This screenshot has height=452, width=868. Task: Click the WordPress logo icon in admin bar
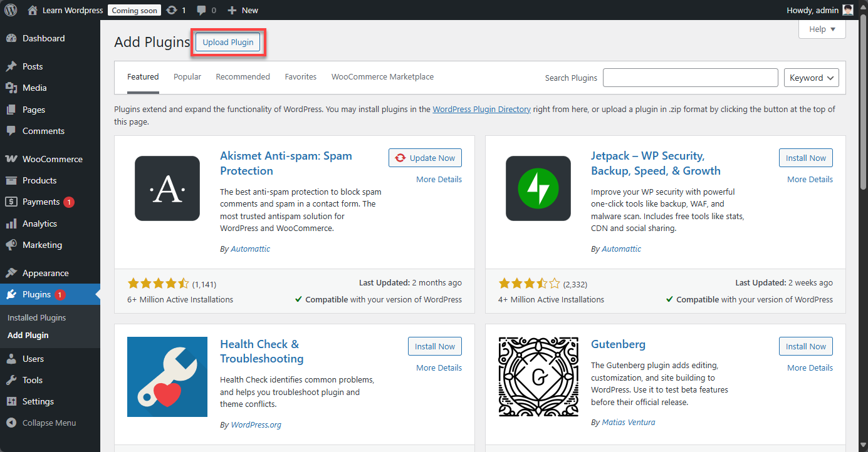tap(11, 10)
